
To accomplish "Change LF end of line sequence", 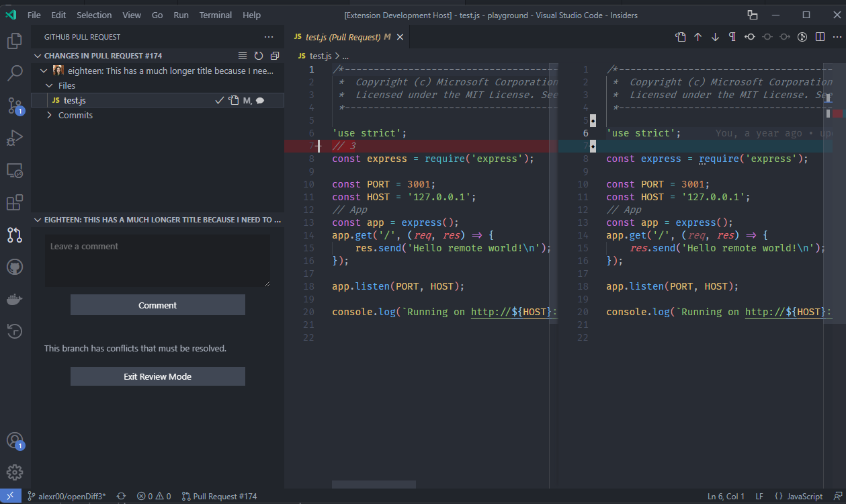I will (759, 497).
